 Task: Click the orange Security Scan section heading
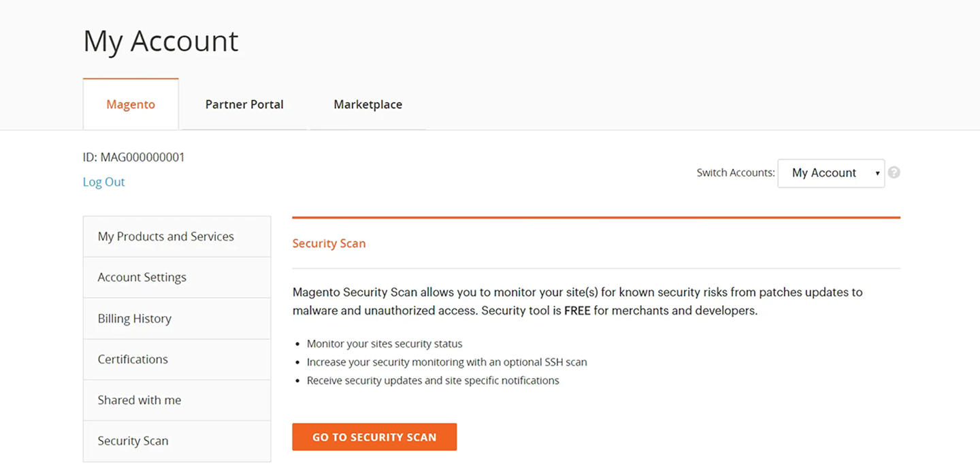pos(329,243)
